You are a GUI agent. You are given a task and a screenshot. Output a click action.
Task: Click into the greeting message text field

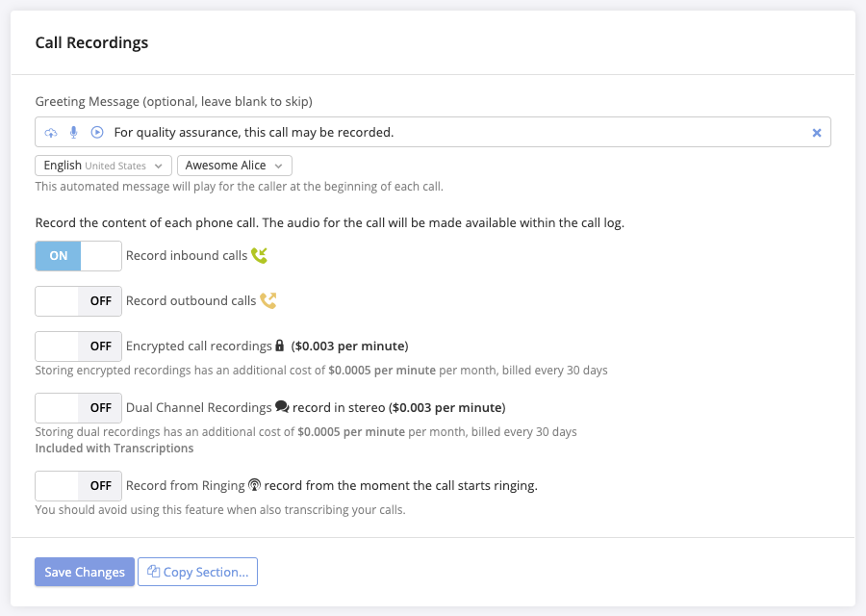click(452, 133)
